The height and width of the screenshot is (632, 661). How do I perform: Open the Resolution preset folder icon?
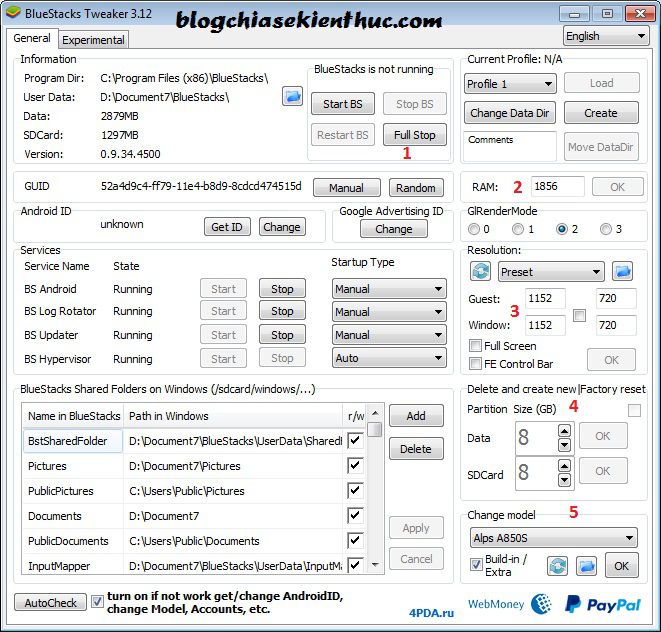tap(623, 271)
